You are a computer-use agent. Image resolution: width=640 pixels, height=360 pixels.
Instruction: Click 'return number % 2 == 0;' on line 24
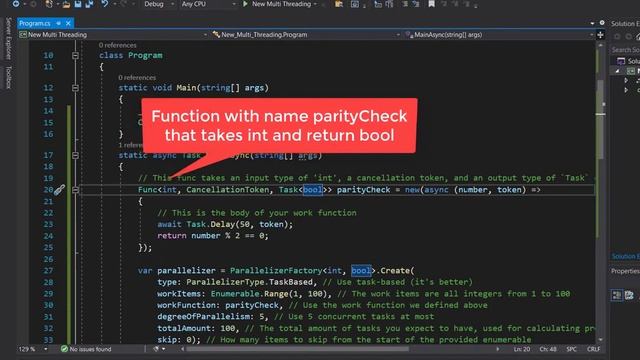(x=213, y=236)
